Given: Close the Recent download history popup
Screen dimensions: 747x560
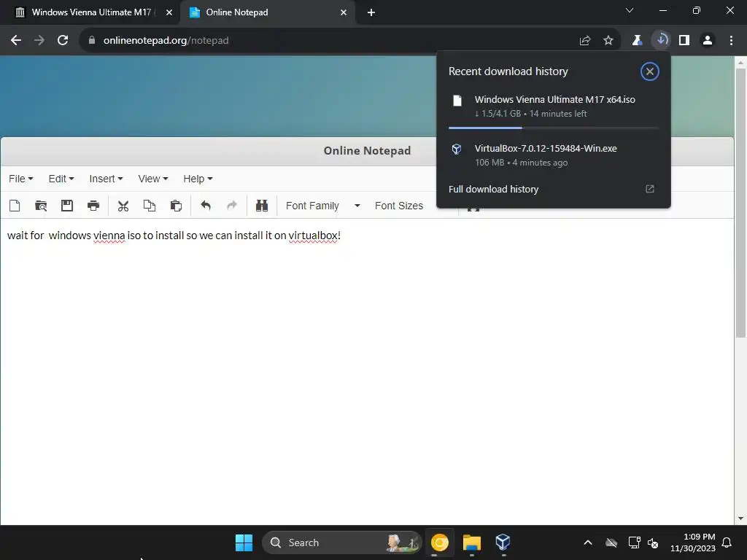Looking at the screenshot, I should [650, 71].
